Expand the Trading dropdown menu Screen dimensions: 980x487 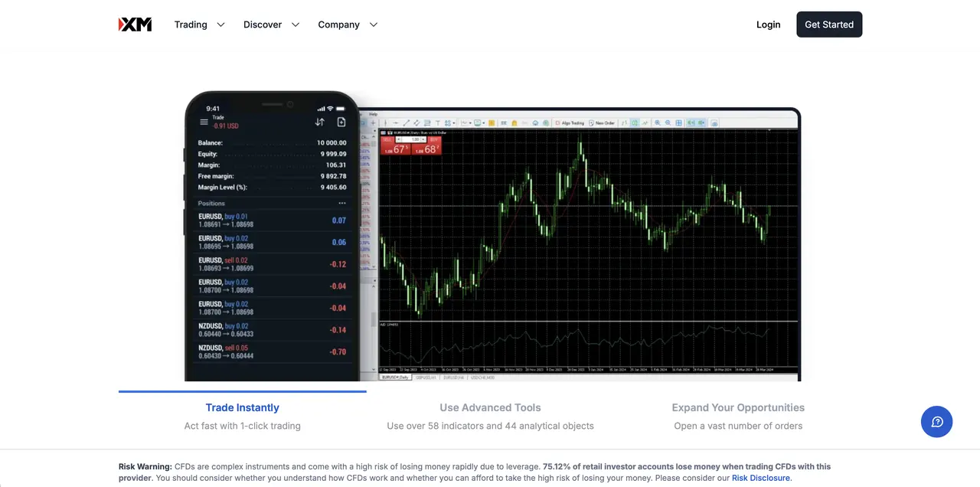pos(199,25)
